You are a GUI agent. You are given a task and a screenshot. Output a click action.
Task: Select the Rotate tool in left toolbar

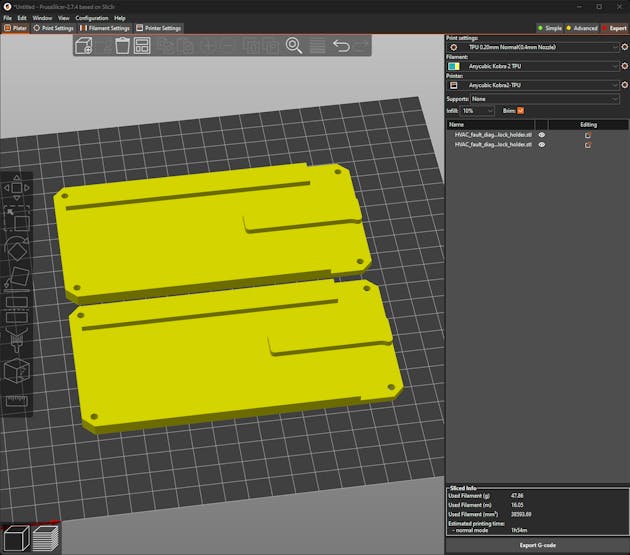(17, 248)
